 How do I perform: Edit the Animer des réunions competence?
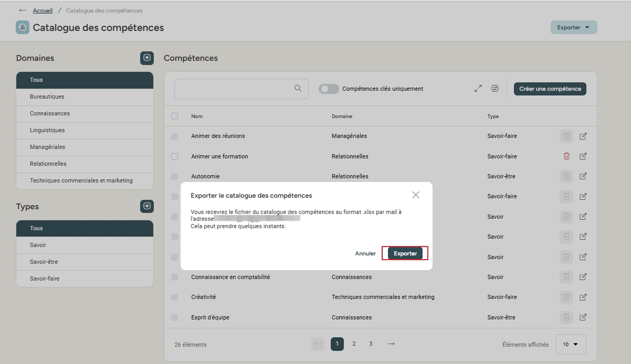[583, 136]
